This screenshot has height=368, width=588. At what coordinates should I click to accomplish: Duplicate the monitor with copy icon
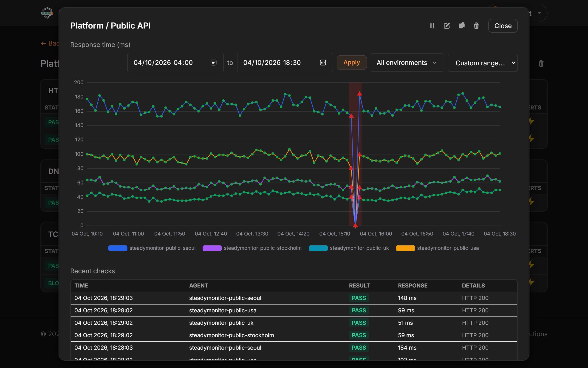(462, 26)
